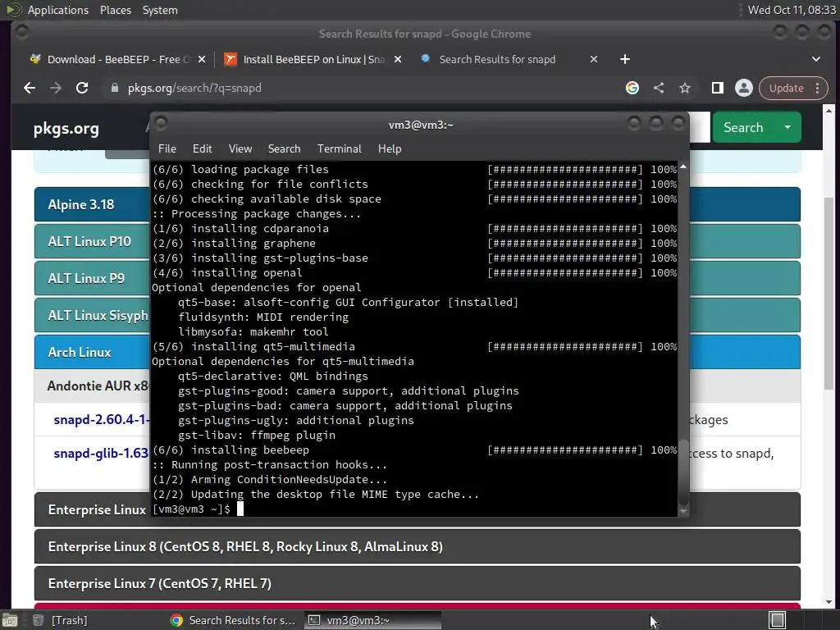The image size is (840, 630).
Task: Click the share page icon
Action: point(659,88)
